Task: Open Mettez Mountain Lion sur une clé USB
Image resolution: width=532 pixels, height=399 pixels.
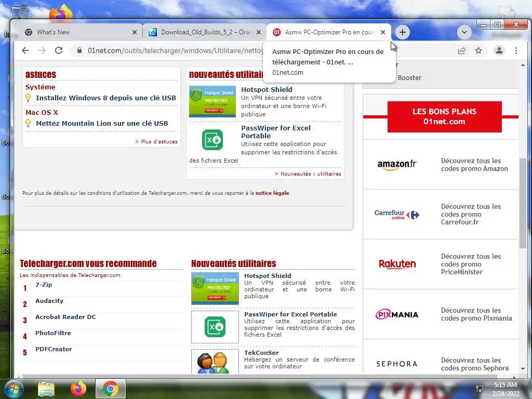Action: 102,123
